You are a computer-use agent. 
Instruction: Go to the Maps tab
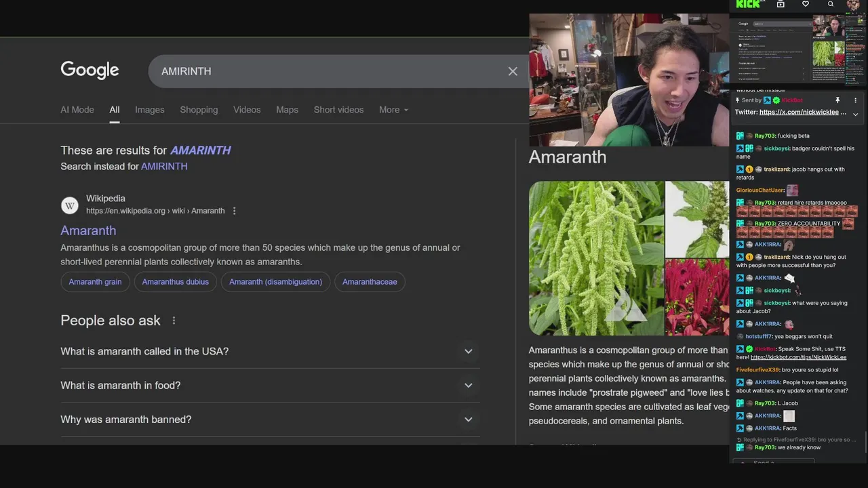(287, 110)
